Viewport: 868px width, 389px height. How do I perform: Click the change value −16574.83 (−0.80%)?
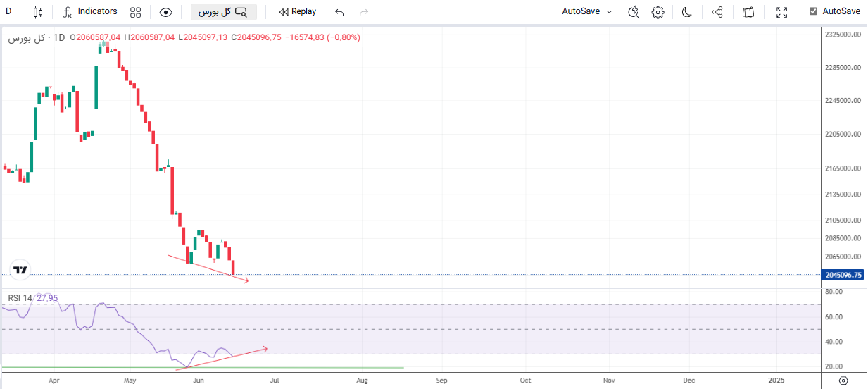point(322,37)
